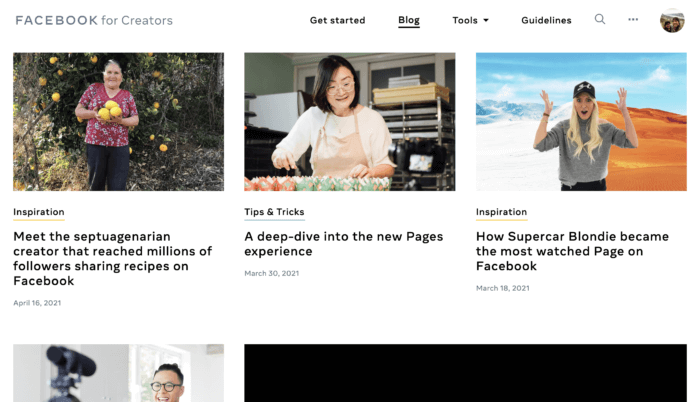This screenshot has height=402, width=700.
Task: Go to Facebook for Creators home logo
Action: (x=94, y=21)
